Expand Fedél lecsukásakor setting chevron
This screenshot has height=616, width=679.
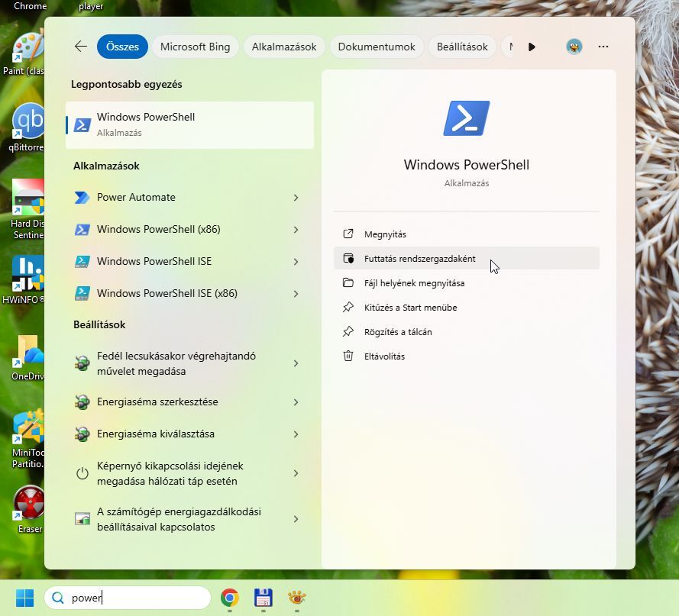[x=296, y=363]
